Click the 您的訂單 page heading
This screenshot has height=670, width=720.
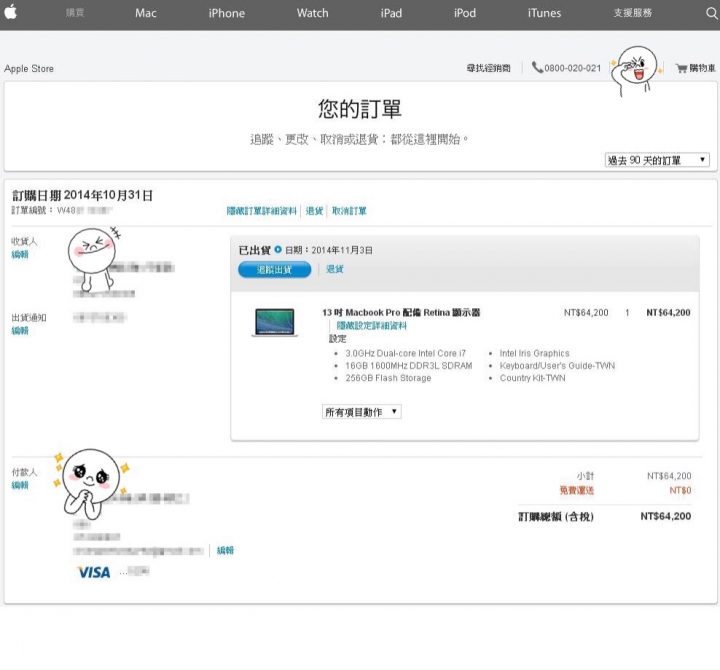tap(360, 109)
